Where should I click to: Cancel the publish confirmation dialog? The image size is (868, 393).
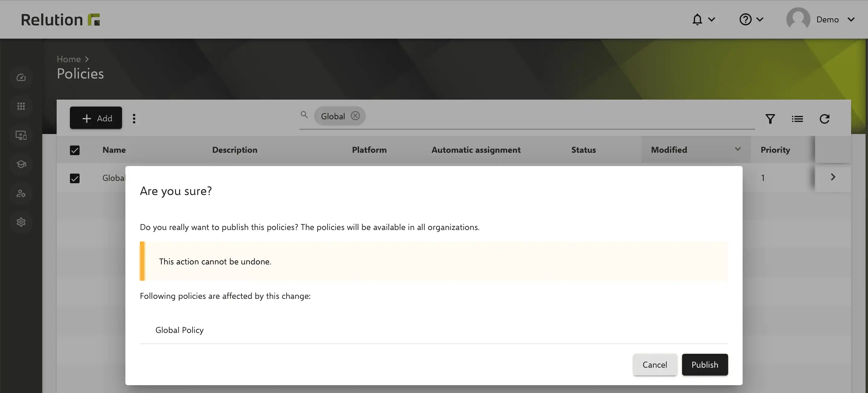pyautogui.click(x=655, y=365)
